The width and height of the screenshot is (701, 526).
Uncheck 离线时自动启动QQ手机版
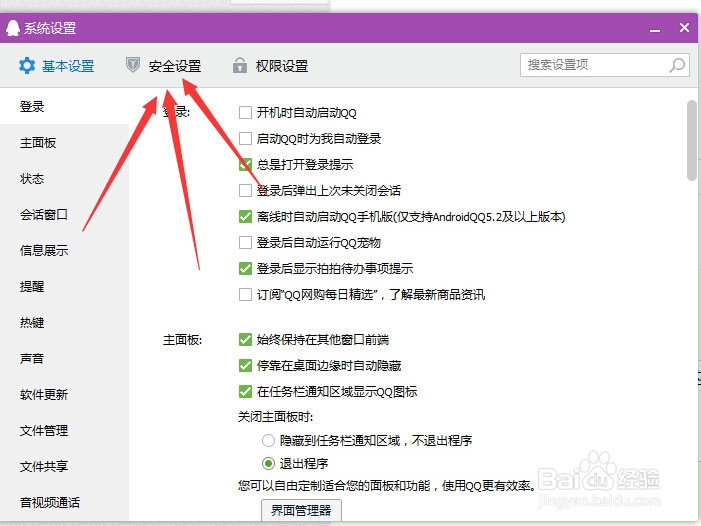(245, 217)
